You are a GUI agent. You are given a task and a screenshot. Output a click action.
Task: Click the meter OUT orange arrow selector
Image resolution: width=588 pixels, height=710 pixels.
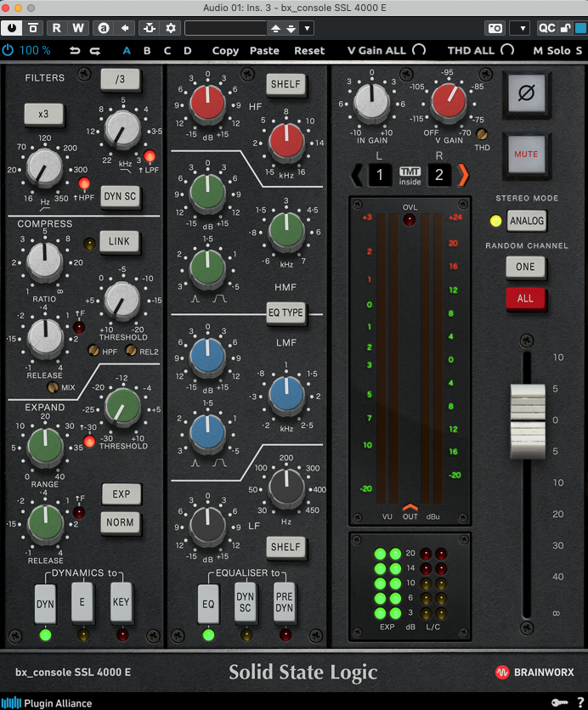click(410, 507)
